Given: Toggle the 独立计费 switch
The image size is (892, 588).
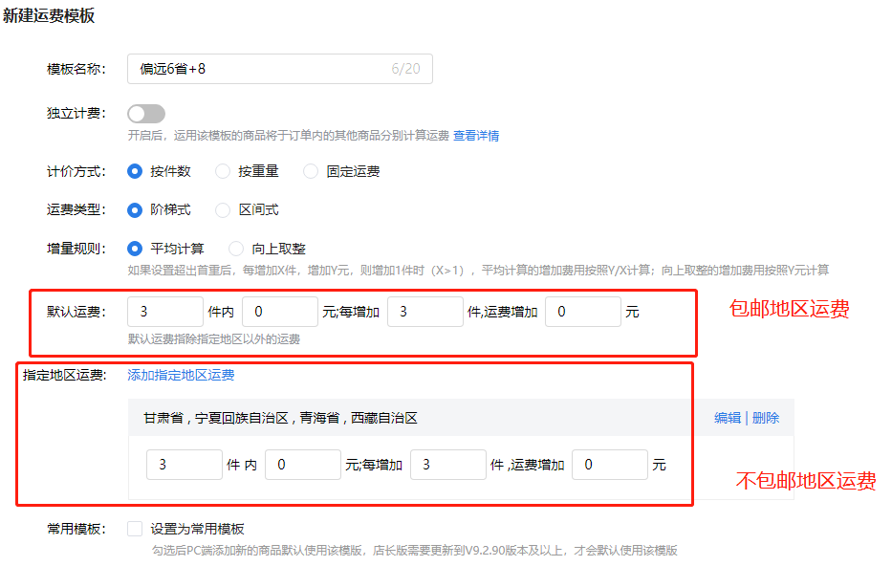Looking at the screenshot, I should point(146,114).
